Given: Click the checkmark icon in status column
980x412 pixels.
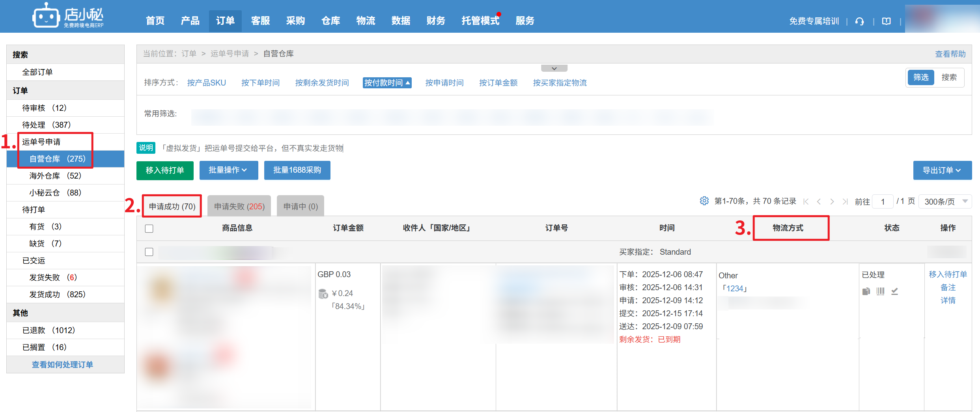Looking at the screenshot, I should (x=894, y=291).
